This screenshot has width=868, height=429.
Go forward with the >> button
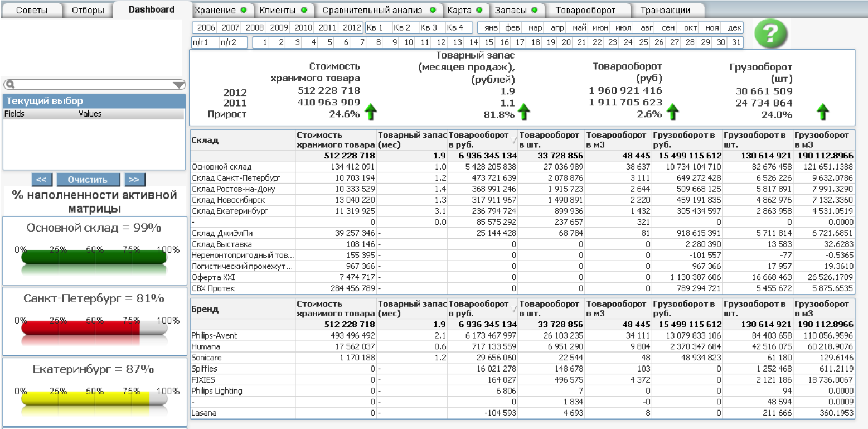pyautogui.click(x=134, y=180)
